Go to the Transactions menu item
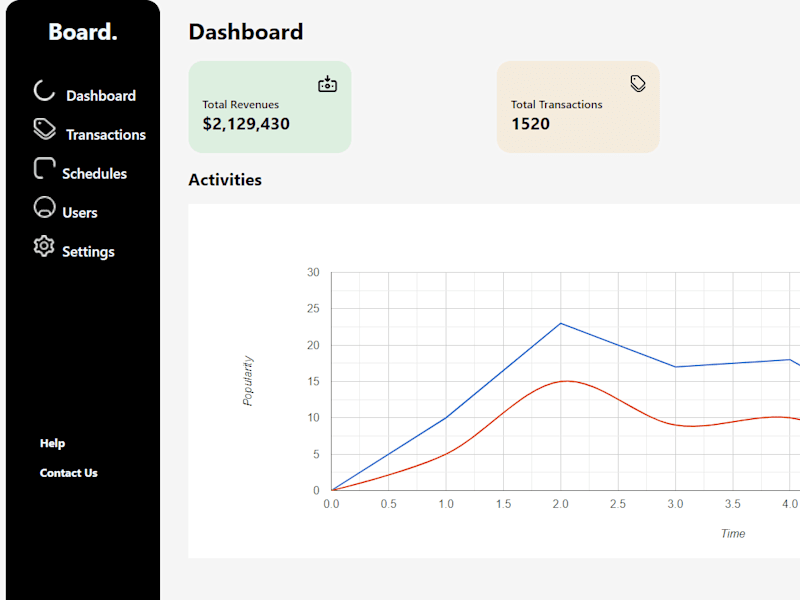 (106, 135)
